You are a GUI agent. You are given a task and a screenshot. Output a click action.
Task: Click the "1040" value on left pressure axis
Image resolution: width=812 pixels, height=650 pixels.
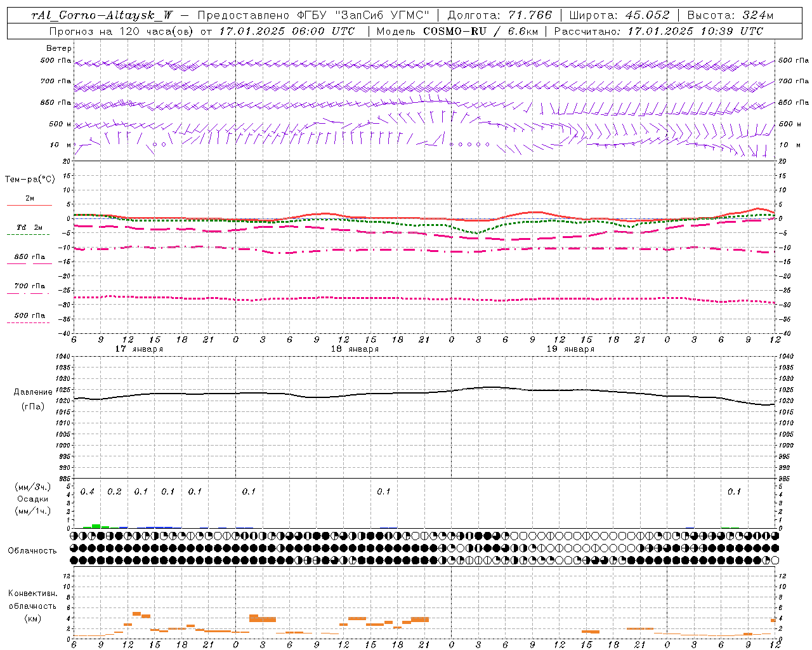62,357
